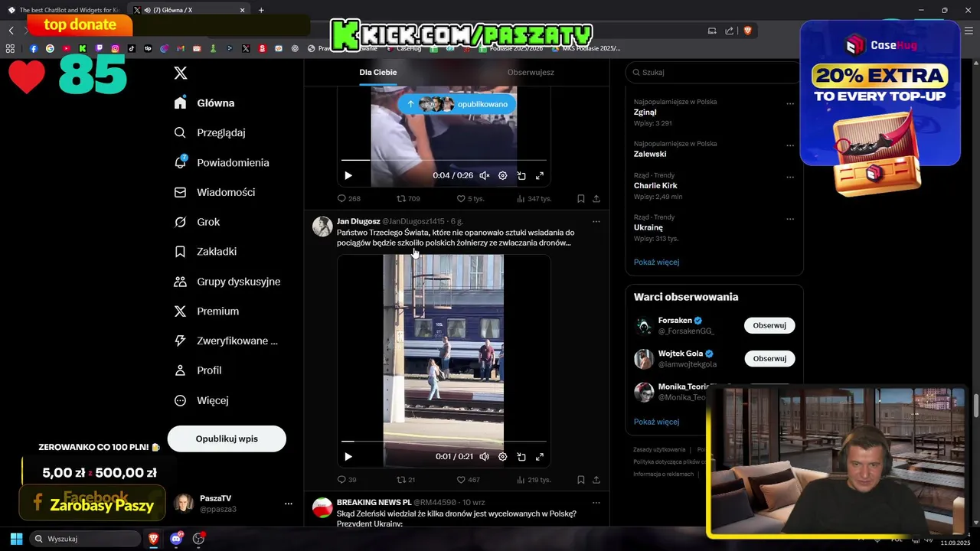Open Wiadomości messages

tap(214, 192)
